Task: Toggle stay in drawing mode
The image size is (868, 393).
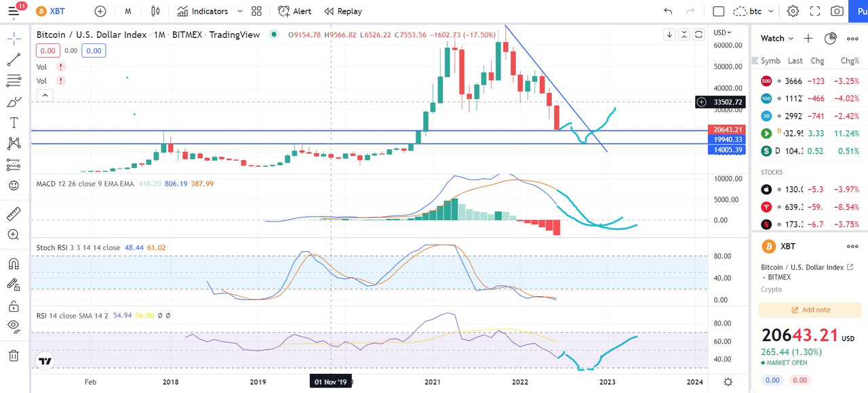Action: [x=14, y=285]
